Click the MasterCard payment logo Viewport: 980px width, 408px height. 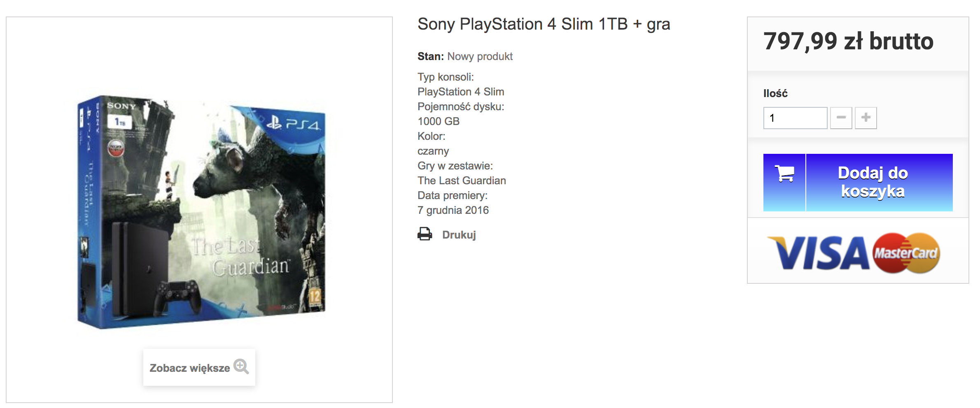pos(906,253)
